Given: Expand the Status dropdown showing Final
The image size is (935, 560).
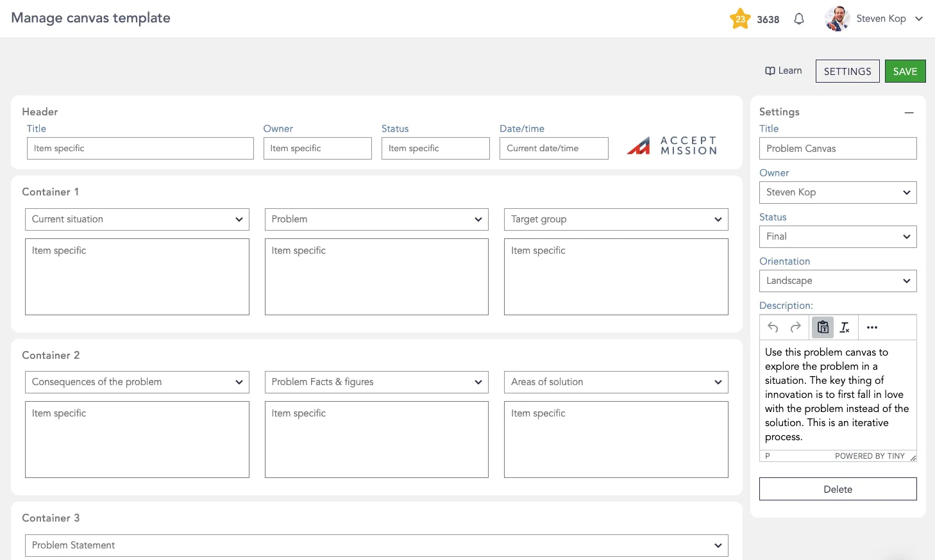Looking at the screenshot, I should [838, 236].
